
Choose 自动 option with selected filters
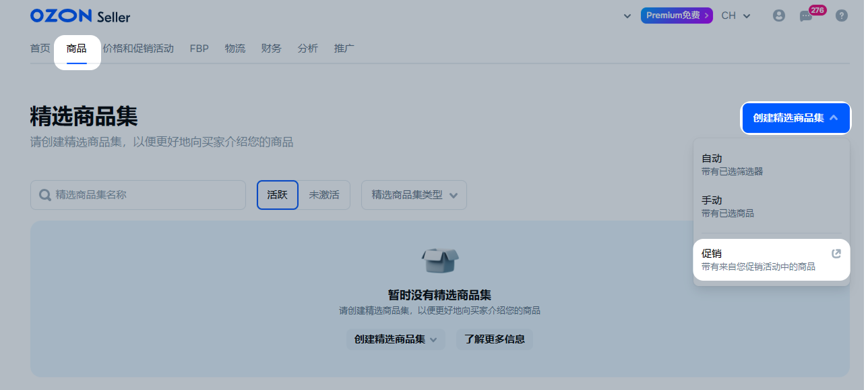coord(772,165)
